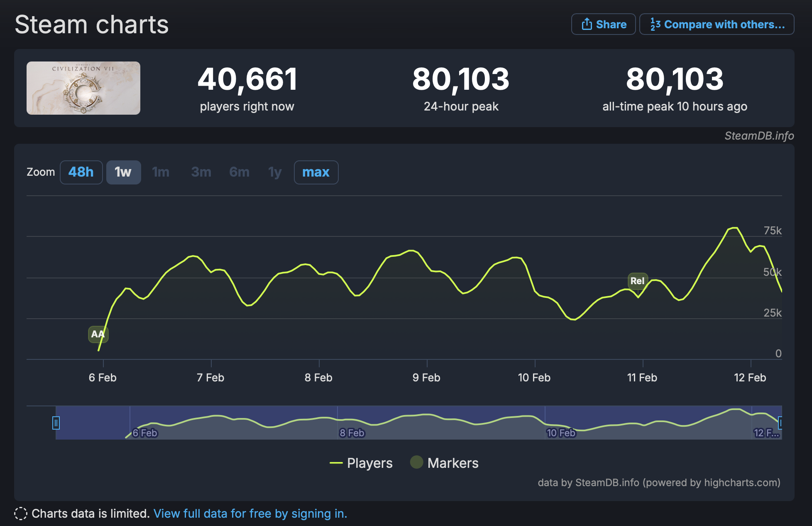This screenshot has height=526, width=812.
Task: Click the 9 Feb axis label
Action: pyautogui.click(x=426, y=378)
